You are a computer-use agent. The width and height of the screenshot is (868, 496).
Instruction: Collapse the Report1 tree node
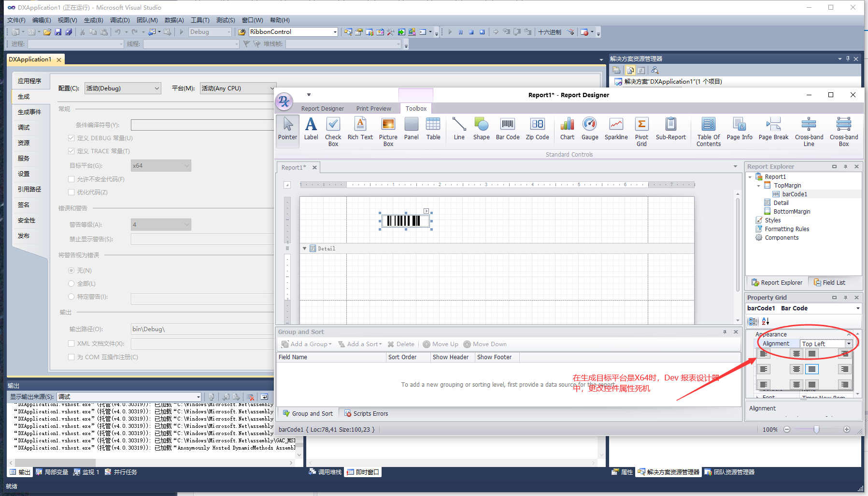coord(750,177)
